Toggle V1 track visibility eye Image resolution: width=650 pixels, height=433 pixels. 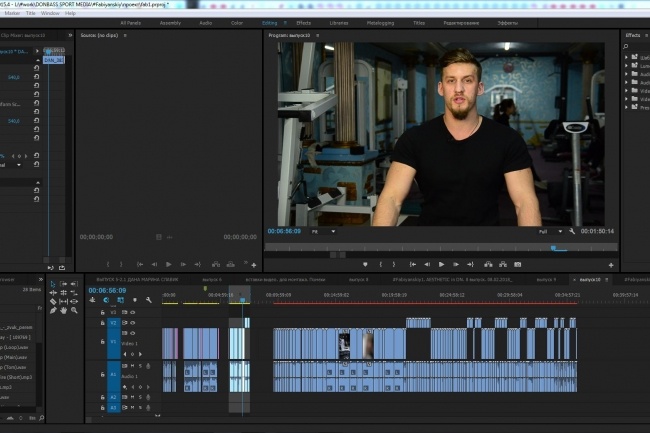pyautogui.click(x=133, y=333)
